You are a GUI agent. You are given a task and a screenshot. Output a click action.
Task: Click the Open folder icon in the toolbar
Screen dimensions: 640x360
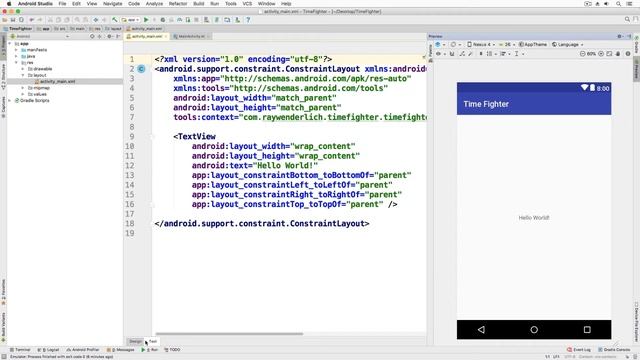4,20
